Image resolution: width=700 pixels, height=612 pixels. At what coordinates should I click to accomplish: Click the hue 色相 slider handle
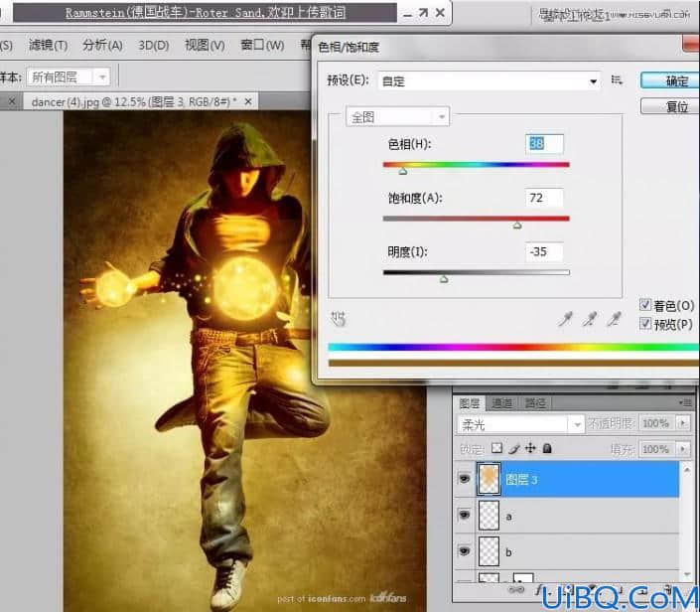[403, 171]
